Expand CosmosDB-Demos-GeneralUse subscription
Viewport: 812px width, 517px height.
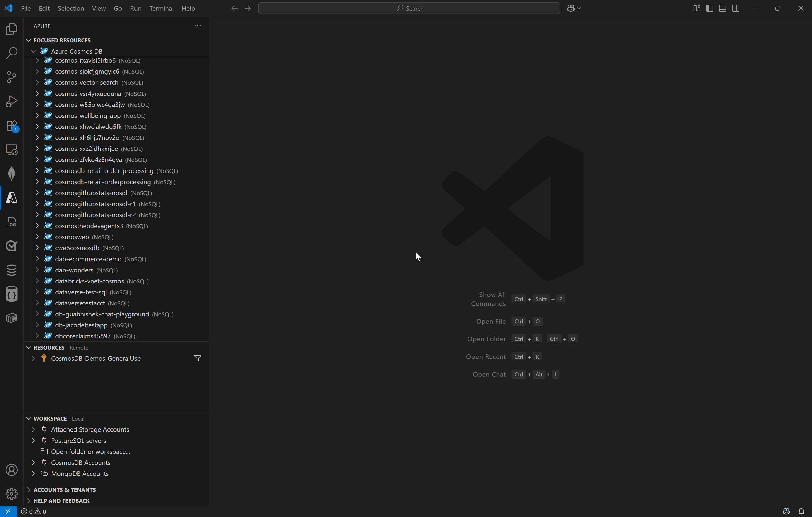[33, 358]
